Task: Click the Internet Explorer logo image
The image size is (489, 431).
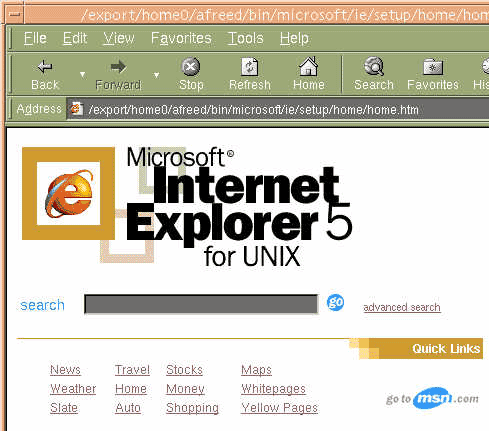Action: point(68,193)
